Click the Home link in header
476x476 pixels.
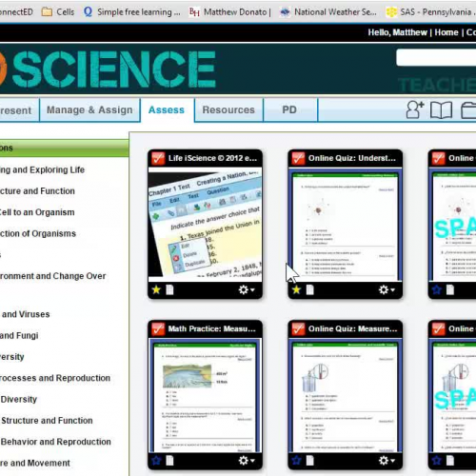click(446, 32)
